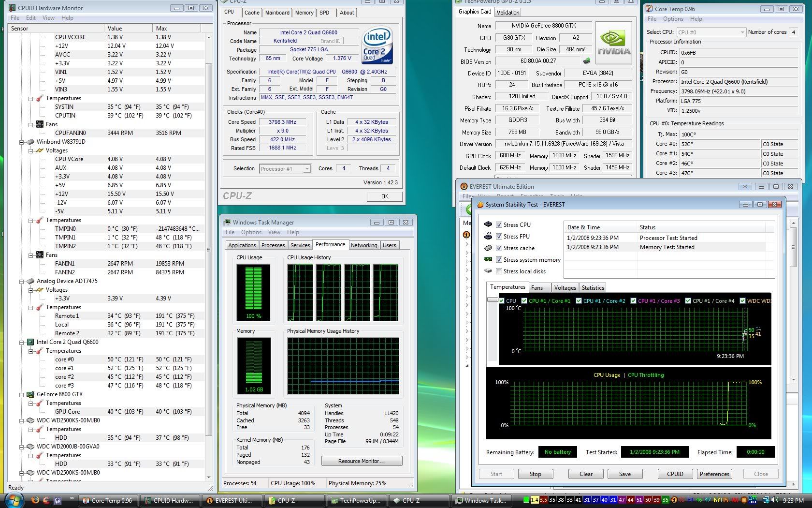Click the Stop button in Stability Test
Image resolution: width=812 pixels, height=508 pixels.
coord(535,474)
